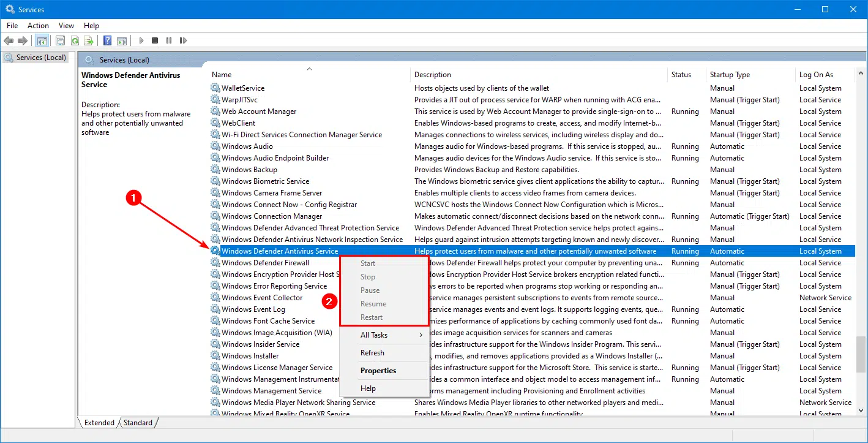Select the Wi-Fi Direct Services Connection Manager Service row
The width and height of the screenshot is (868, 443).
[x=533, y=135]
